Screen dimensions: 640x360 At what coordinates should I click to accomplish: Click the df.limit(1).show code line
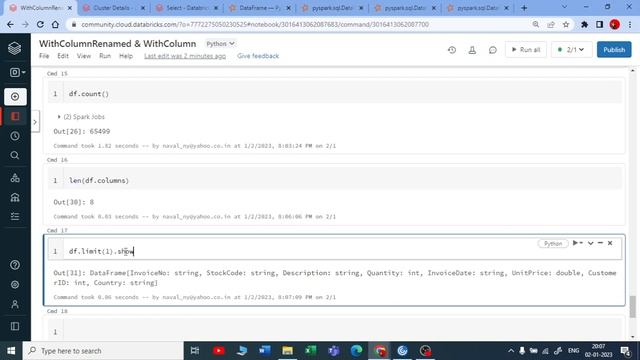101,251
